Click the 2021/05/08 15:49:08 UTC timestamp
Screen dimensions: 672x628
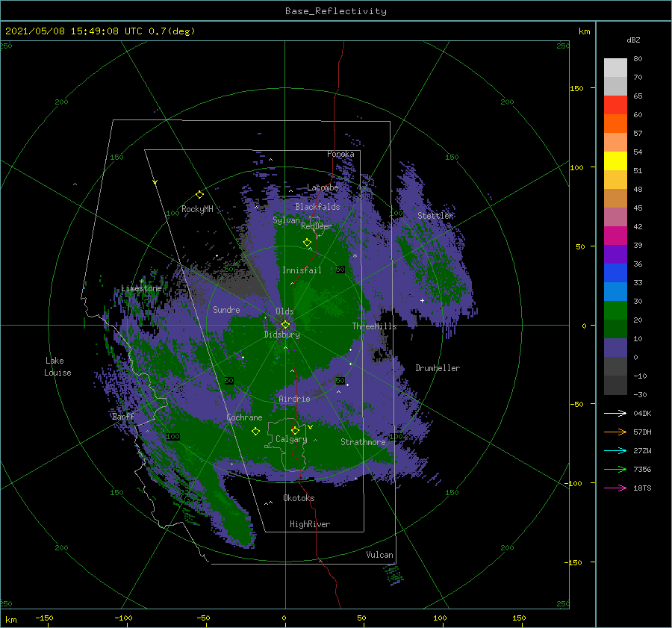click(x=100, y=31)
